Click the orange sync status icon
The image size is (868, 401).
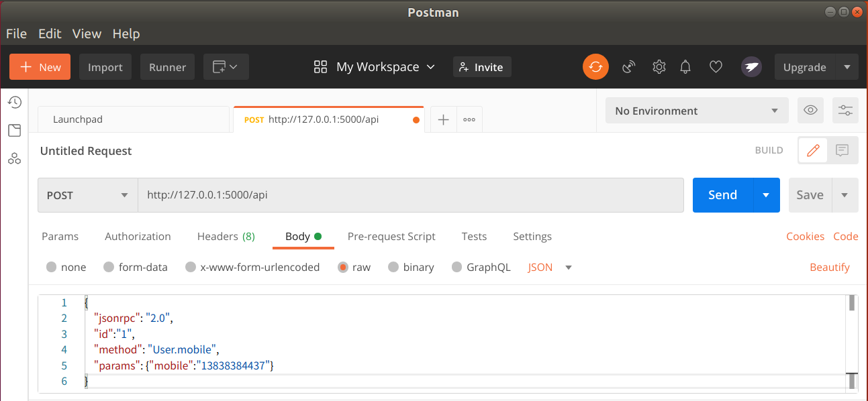(x=595, y=67)
